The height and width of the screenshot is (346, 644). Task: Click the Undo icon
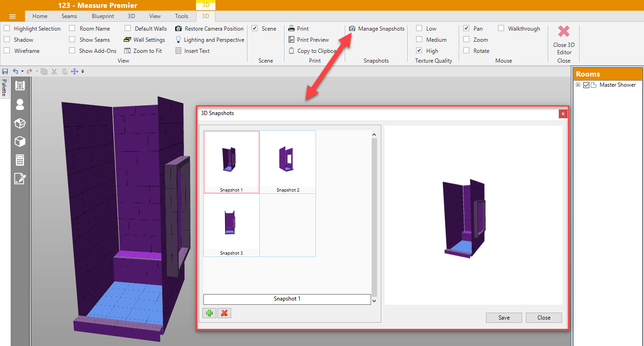[16, 71]
